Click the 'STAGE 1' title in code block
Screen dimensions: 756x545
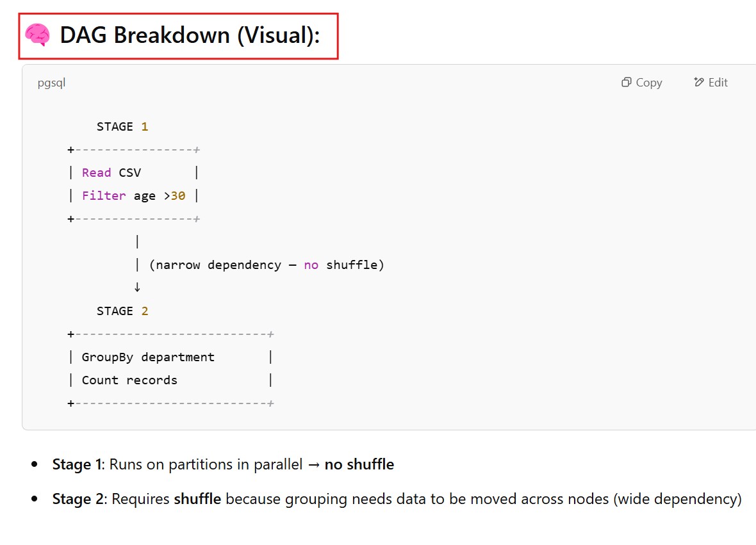122,127
